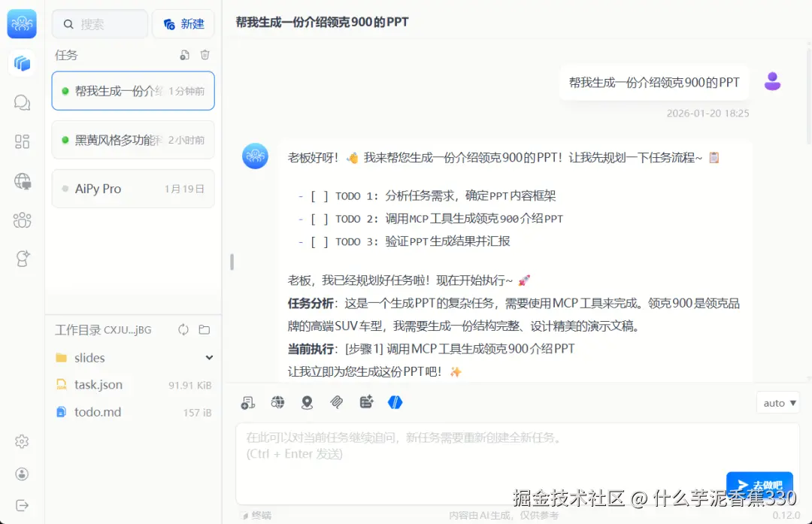Screen dimensions: 812x524
Task: Open the AI avatar with sparkle sidebar icon
Action: click(22, 259)
